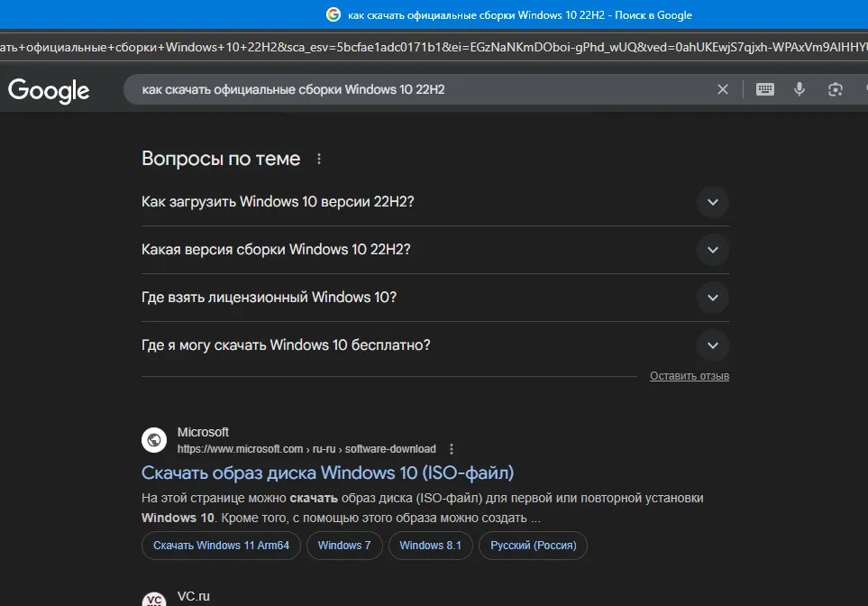Image resolution: width=868 pixels, height=606 pixels.
Task: Open three-dot menu for Microsoft result
Action: 452,449
